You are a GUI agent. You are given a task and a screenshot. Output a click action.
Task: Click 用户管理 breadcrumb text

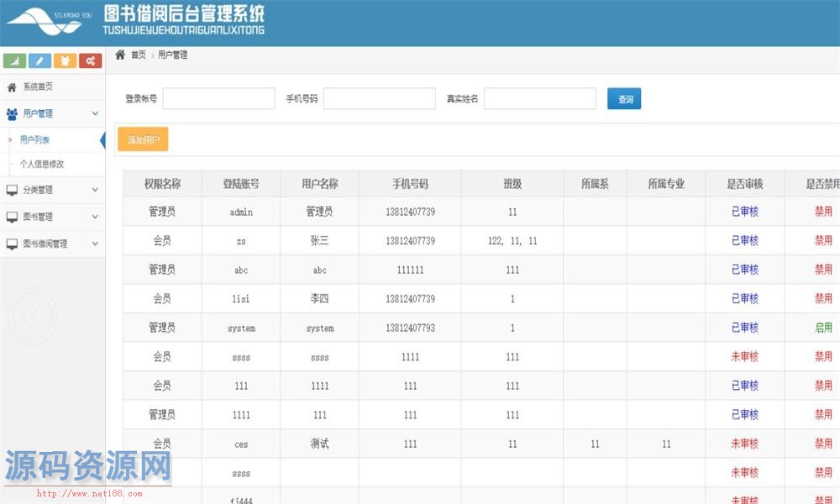[x=172, y=55]
